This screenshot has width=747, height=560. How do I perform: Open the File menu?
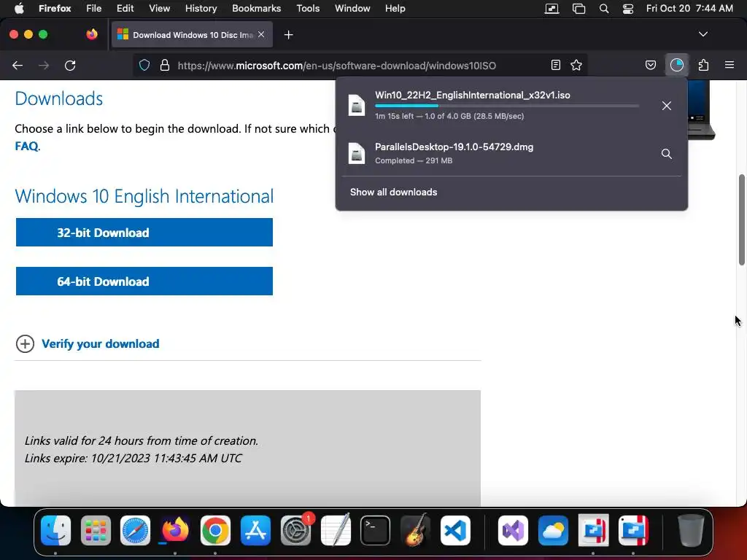tap(94, 9)
